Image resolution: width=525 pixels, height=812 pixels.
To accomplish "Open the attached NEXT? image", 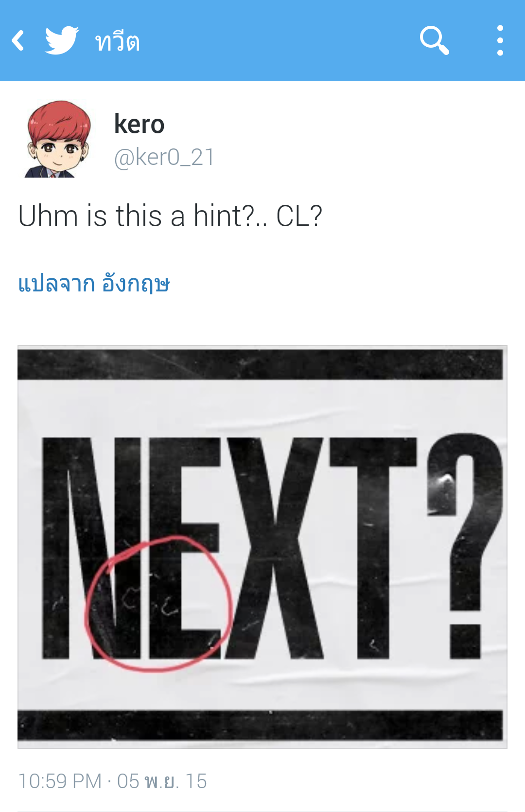I will [262, 547].
